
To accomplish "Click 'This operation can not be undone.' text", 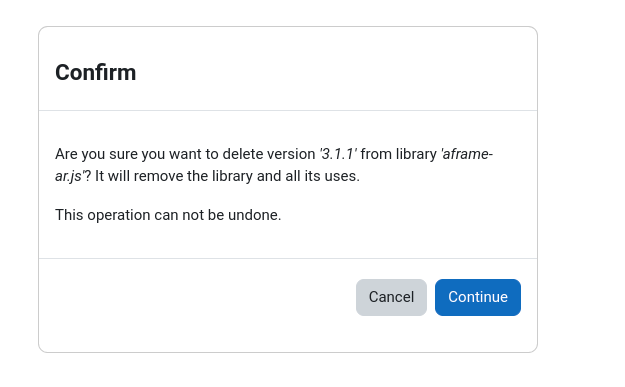I will [168, 215].
